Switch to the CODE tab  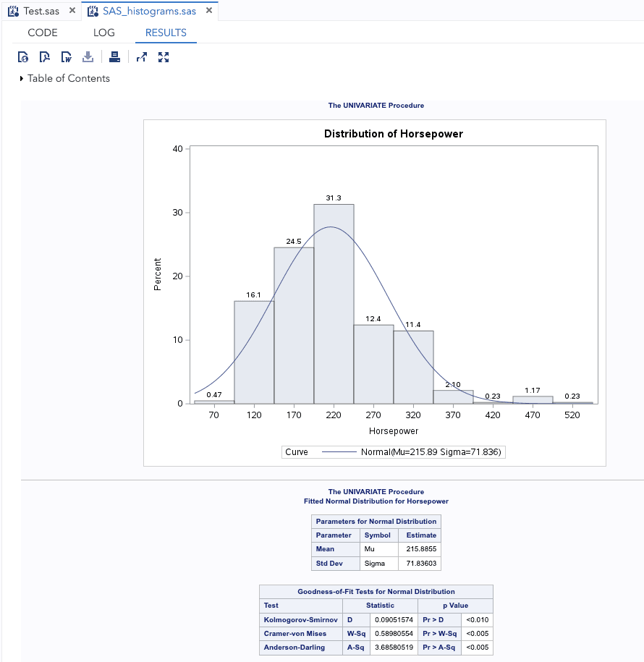(x=43, y=33)
